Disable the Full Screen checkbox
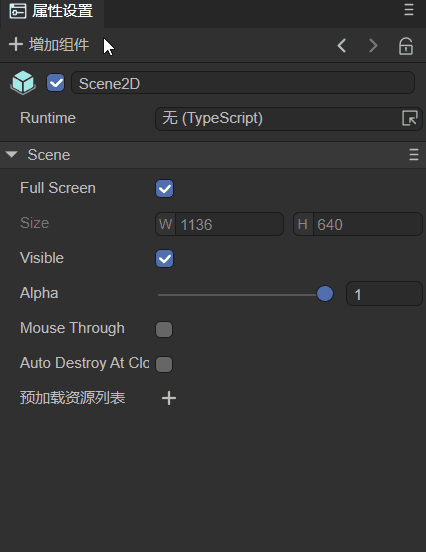The image size is (426, 552). [164, 188]
